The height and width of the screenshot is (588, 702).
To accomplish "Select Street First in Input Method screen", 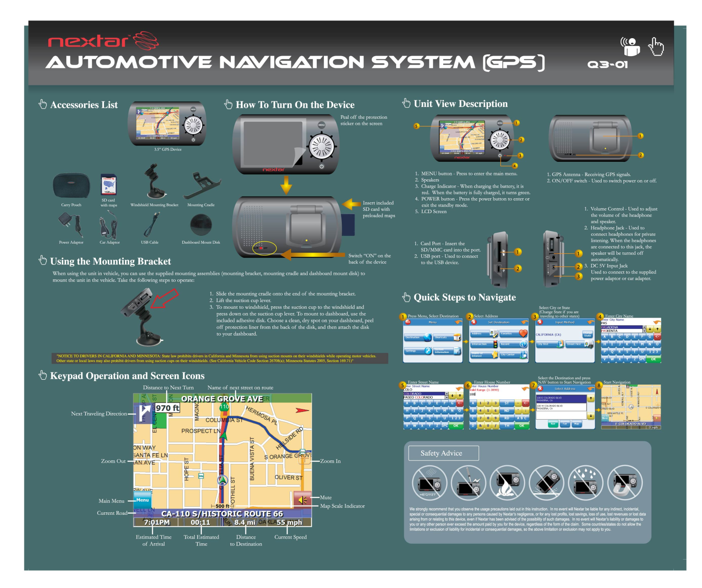I will coord(579,344).
